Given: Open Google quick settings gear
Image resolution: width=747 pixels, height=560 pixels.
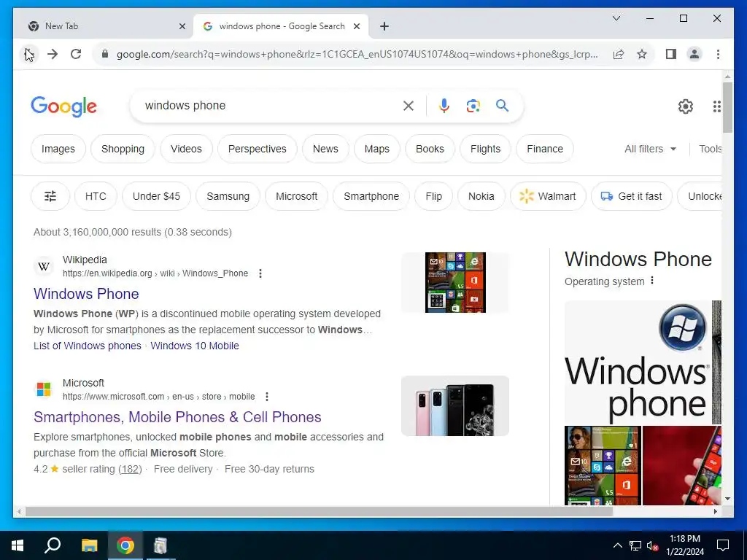Looking at the screenshot, I should (686, 106).
